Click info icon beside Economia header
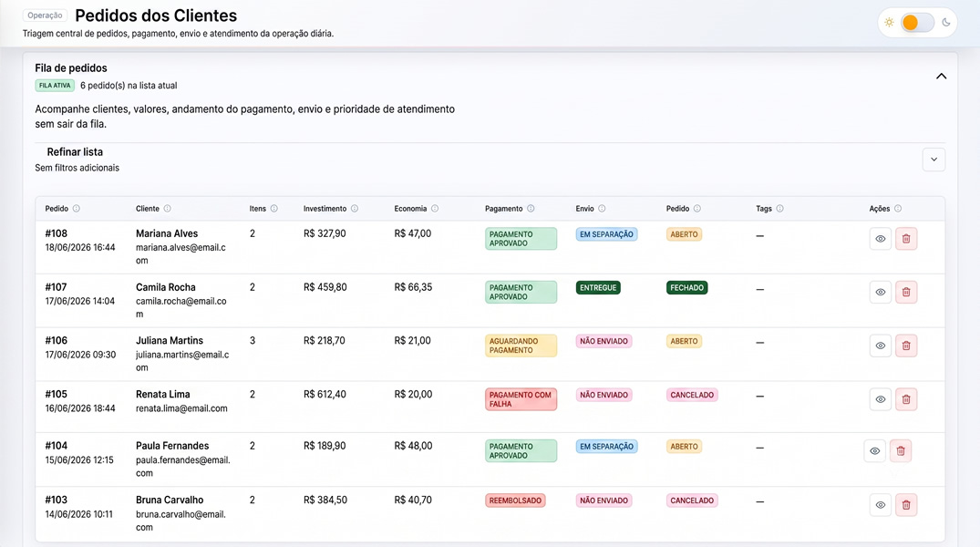 tap(435, 209)
